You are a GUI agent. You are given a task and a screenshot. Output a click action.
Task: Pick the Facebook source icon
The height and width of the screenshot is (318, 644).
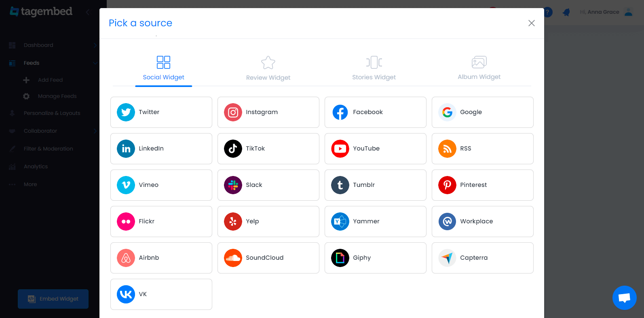point(340,112)
